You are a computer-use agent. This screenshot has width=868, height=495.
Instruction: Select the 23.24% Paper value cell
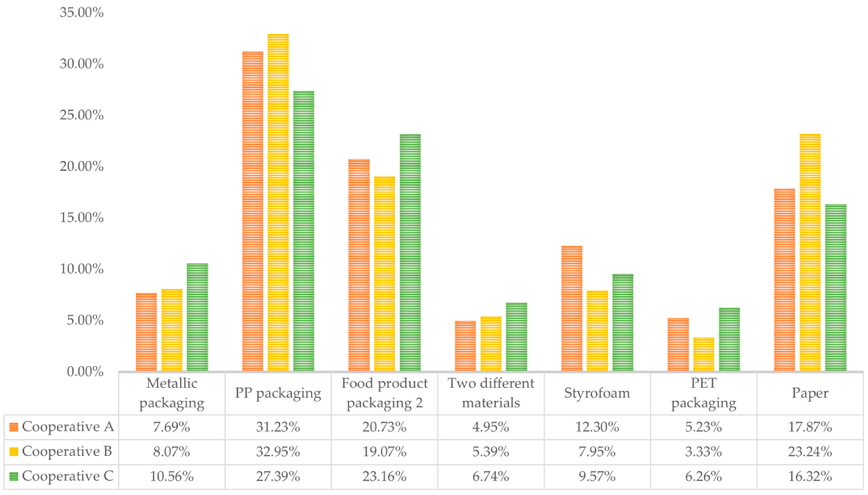pos(810,452)
